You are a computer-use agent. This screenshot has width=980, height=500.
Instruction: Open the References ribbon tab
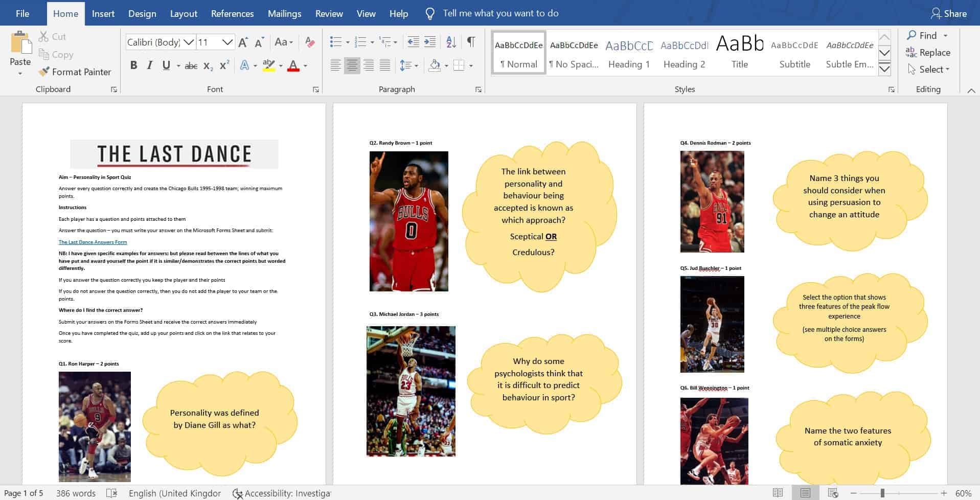pyautogui.click(x=232, y=13)
